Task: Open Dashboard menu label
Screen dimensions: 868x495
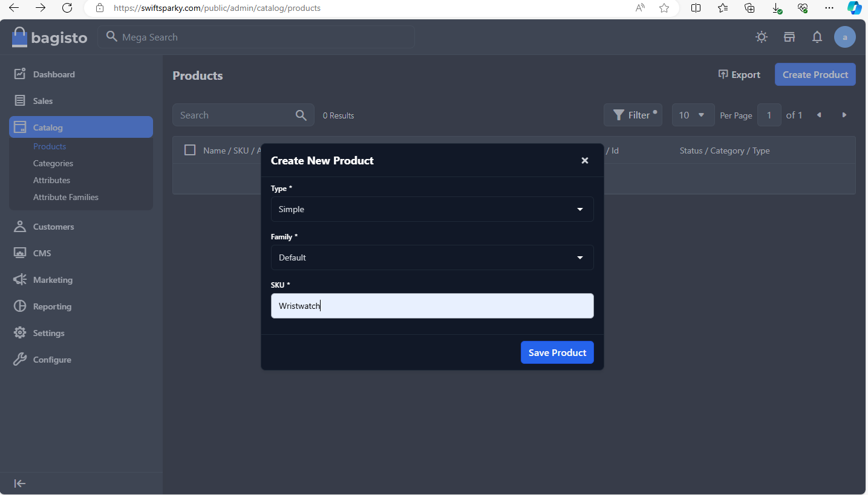Action: click(x=54, y=74)
